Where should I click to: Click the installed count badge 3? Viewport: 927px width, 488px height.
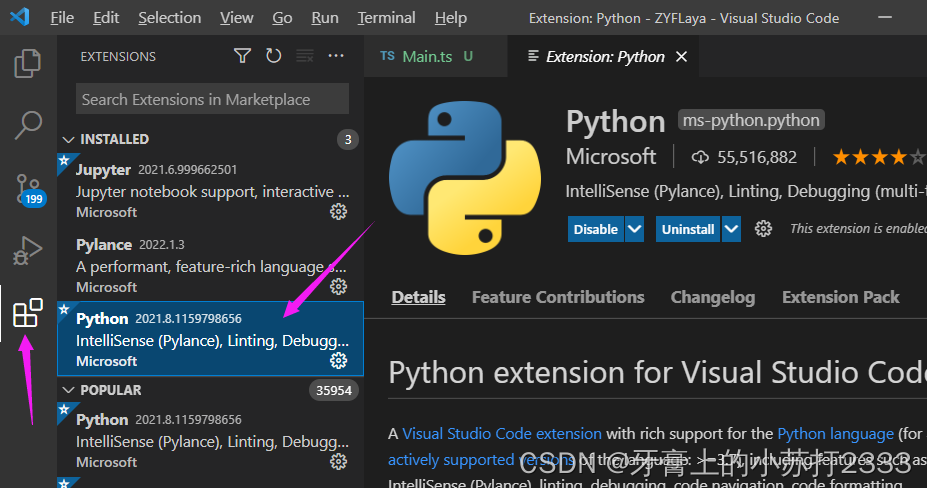click(348, 140)
